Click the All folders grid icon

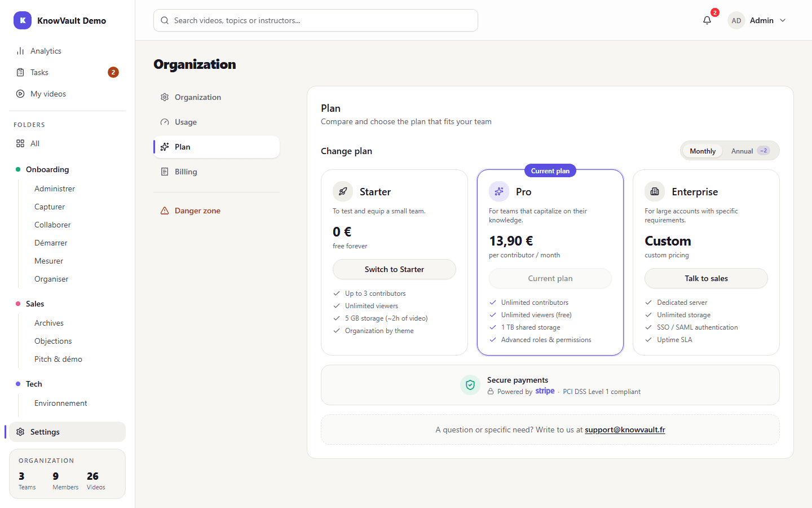point(20,143)
